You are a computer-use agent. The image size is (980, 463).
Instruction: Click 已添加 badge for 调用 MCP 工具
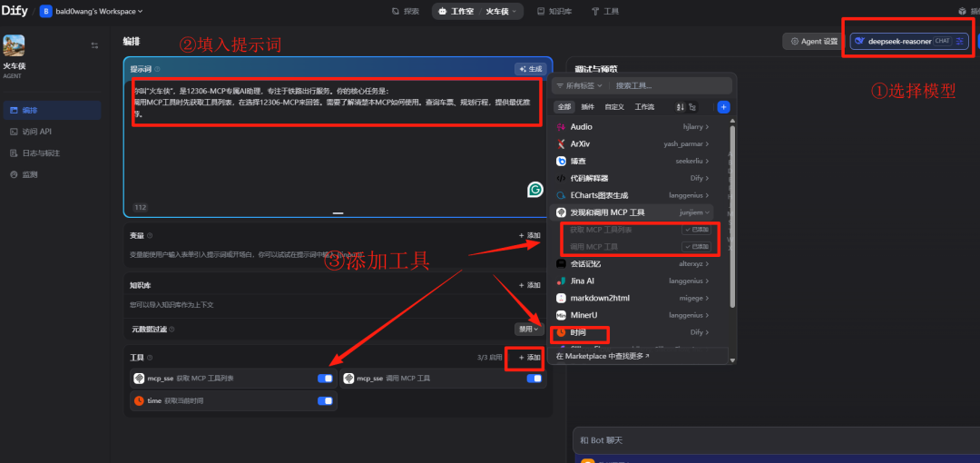pyautogui.click(x=696, y=247)
